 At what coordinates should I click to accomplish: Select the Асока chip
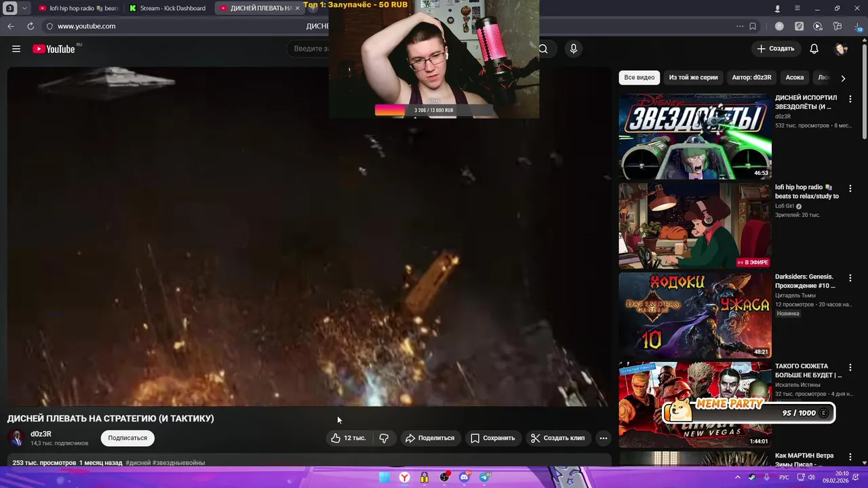[795, 77]
